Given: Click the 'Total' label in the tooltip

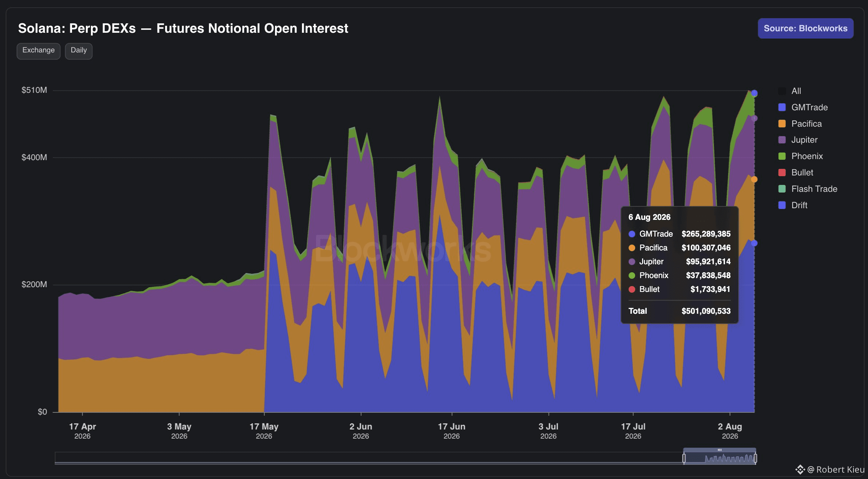Looking at the screenshot, I should point(638,311).
